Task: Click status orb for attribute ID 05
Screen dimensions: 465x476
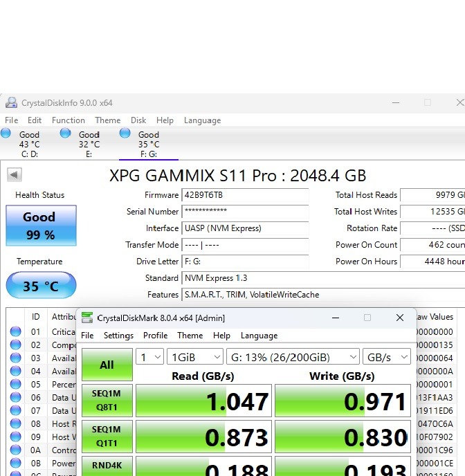Action: click(15, 384)
